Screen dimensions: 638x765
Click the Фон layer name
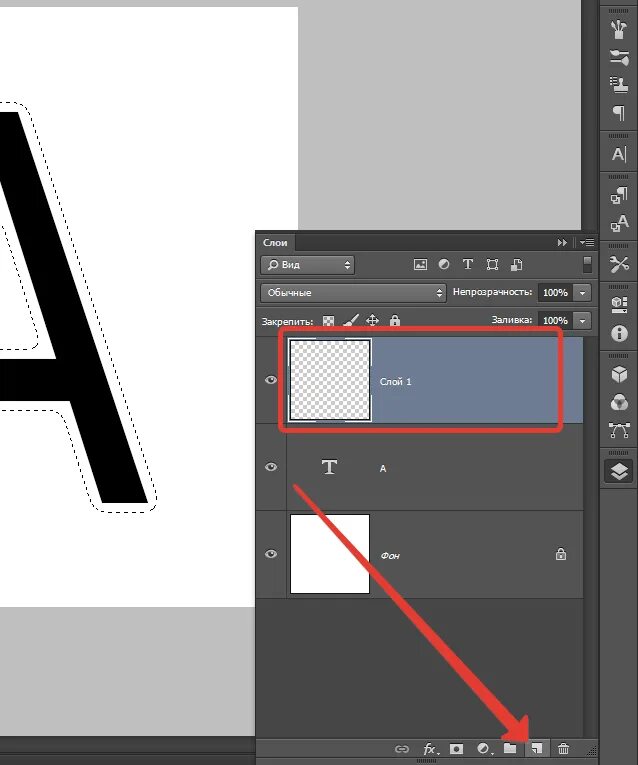tap(390, 555)
